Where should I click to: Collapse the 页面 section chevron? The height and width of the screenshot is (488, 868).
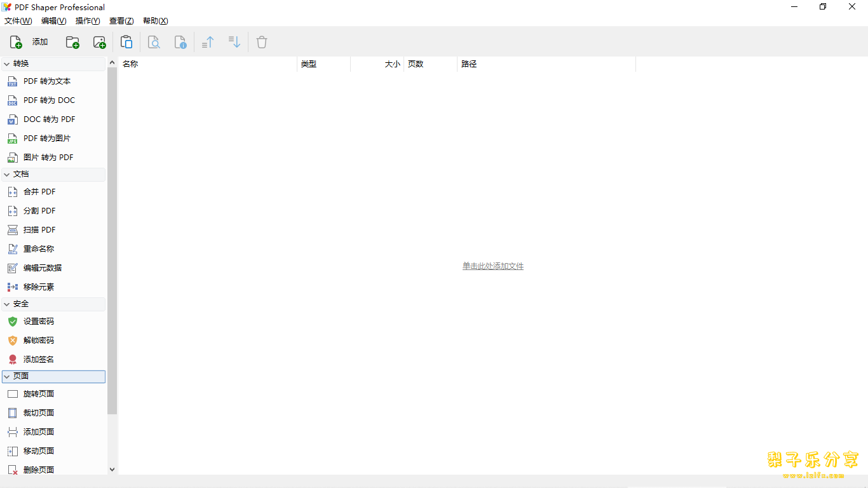(x=7, y=376)
